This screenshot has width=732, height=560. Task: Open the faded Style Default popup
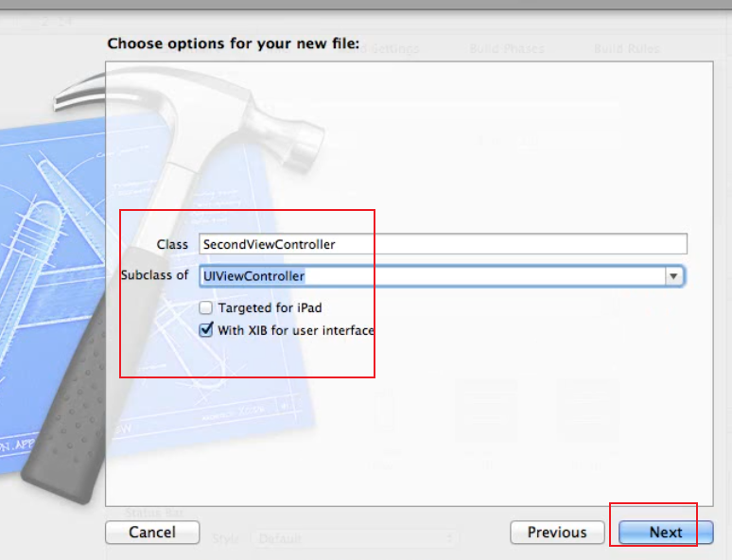355,538
